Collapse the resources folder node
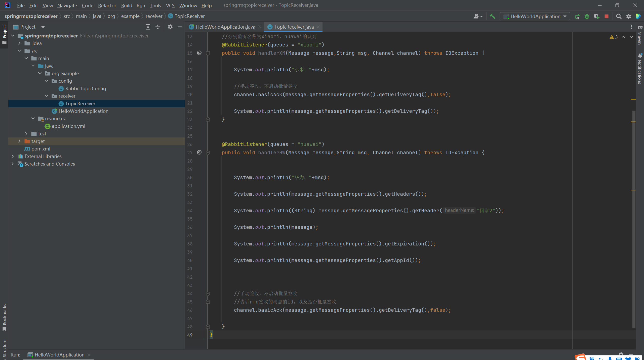Image resolution: width=644 pixels, height=360 pixels. 33,119
